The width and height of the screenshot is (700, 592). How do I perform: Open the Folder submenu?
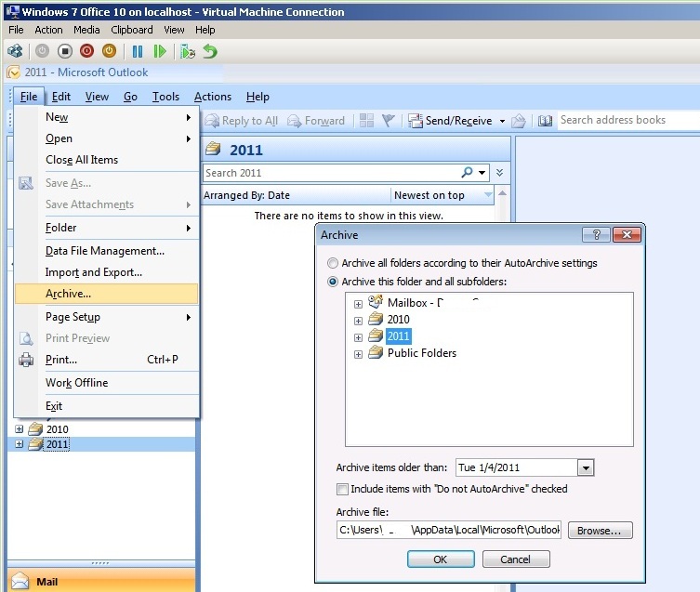(x=106, y=228)
